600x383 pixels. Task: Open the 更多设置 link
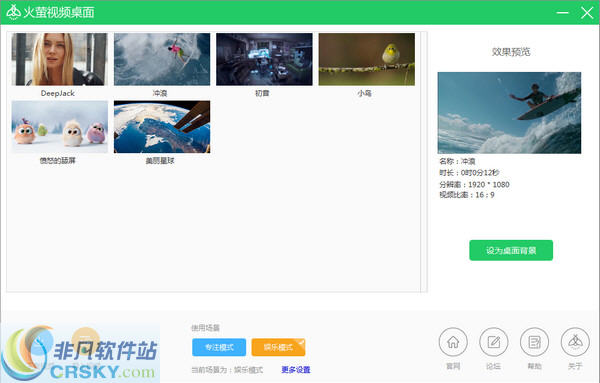(295, 370)
